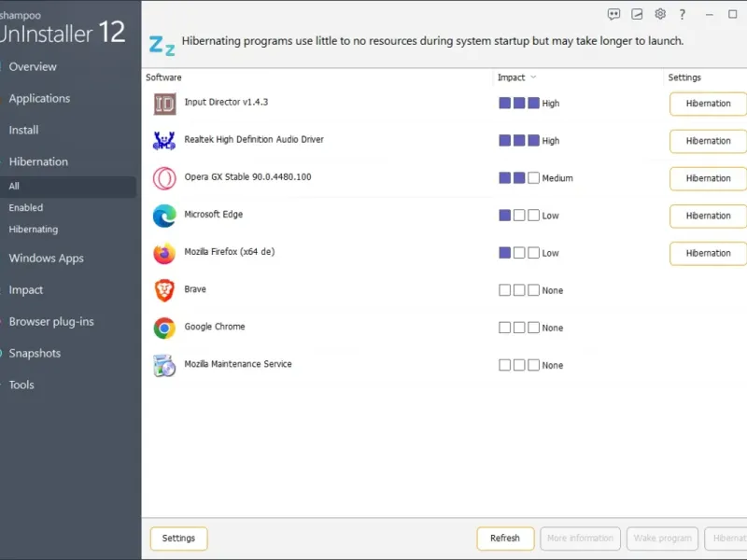This screenshot has width=747, height=560.
Task: Click the Brave browser icon
Action: click(164, 290)
